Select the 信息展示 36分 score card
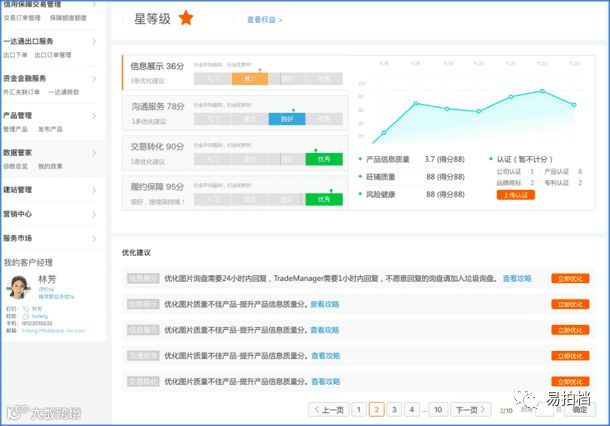 pyautogui.click(x=235, y=73)
